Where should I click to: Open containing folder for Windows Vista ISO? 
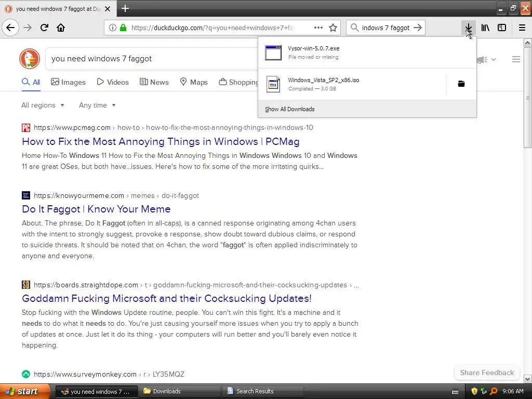point(461,84)
